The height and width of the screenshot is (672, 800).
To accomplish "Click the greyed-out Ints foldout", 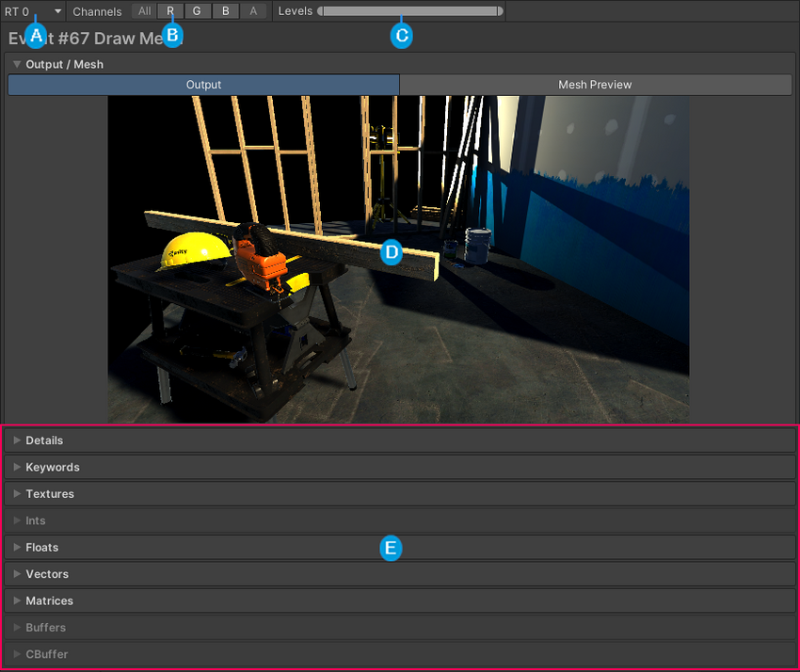I will point(35,520).
